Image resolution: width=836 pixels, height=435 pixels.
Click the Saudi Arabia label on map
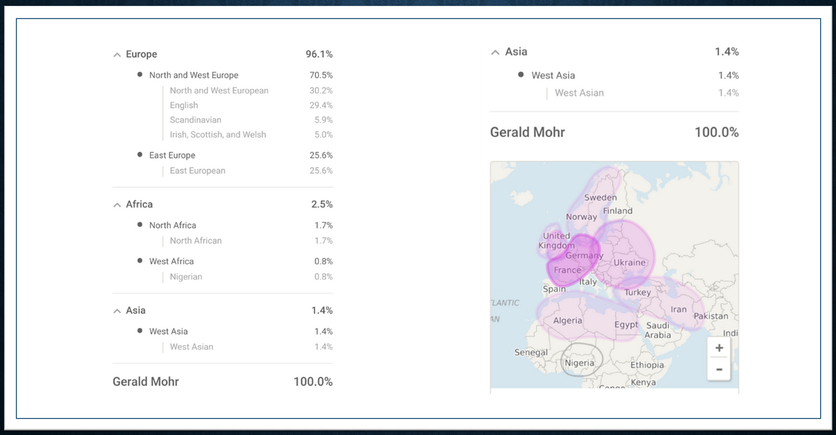tap(657, 330)
